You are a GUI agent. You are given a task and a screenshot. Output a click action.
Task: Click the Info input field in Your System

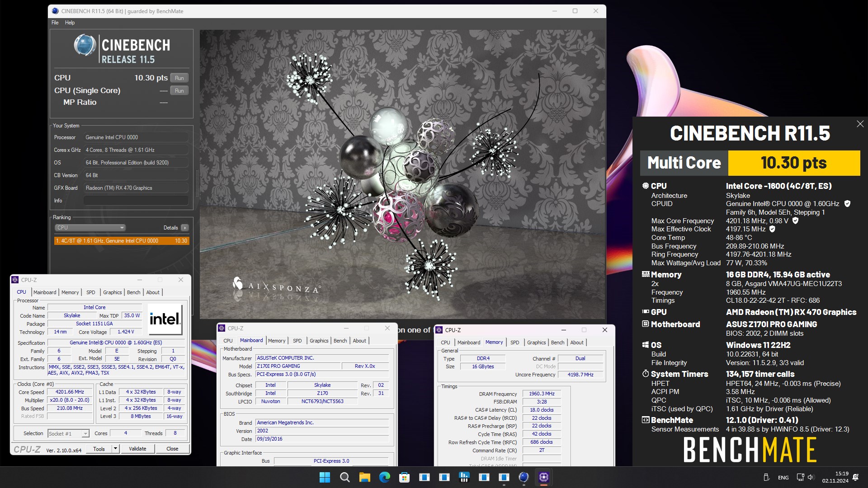click(x=136, y=201)
